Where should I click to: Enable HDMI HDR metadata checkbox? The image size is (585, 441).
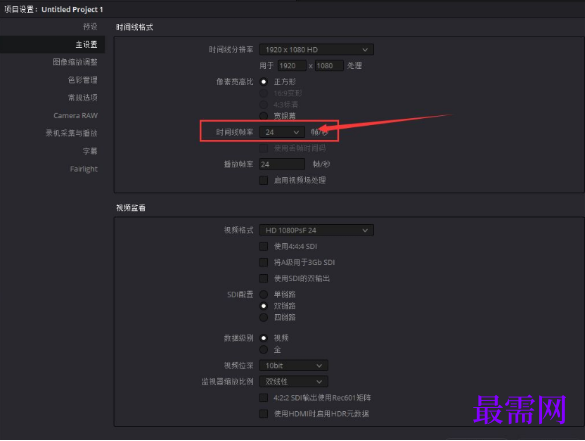pos(264,413)
